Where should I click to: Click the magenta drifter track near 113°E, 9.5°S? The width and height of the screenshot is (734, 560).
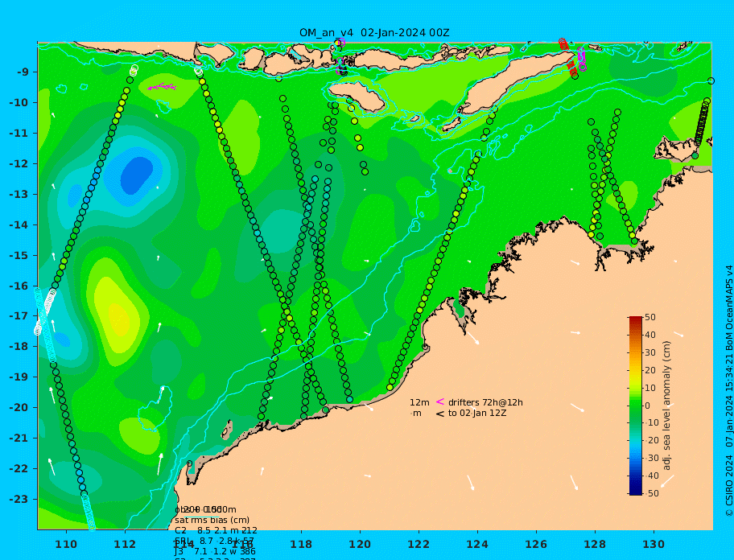point(162,87)
